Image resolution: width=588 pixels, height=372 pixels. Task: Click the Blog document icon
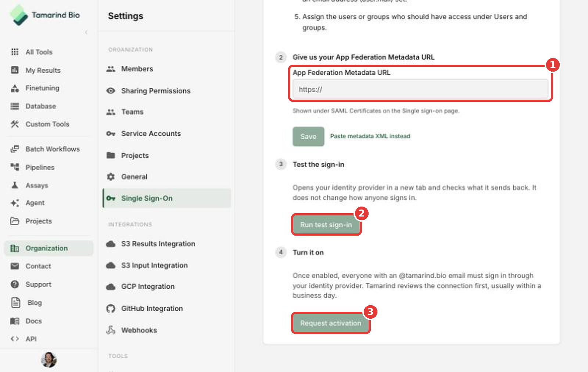click(x=15, y=303)
